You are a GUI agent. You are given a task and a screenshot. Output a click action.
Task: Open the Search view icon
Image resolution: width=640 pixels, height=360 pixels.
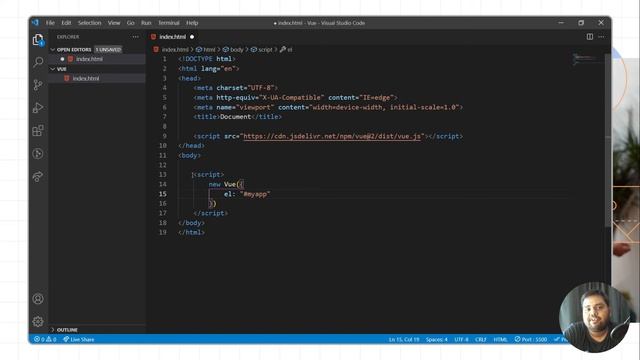(38, 62)
